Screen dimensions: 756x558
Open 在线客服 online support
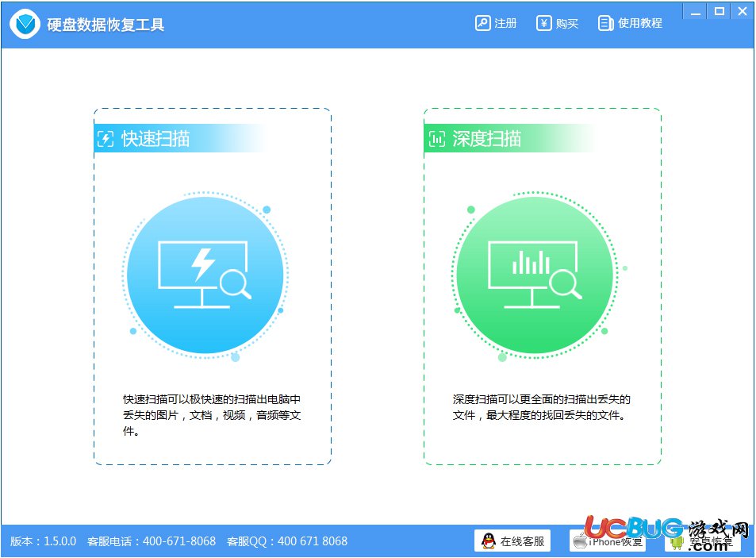point(512,541)
